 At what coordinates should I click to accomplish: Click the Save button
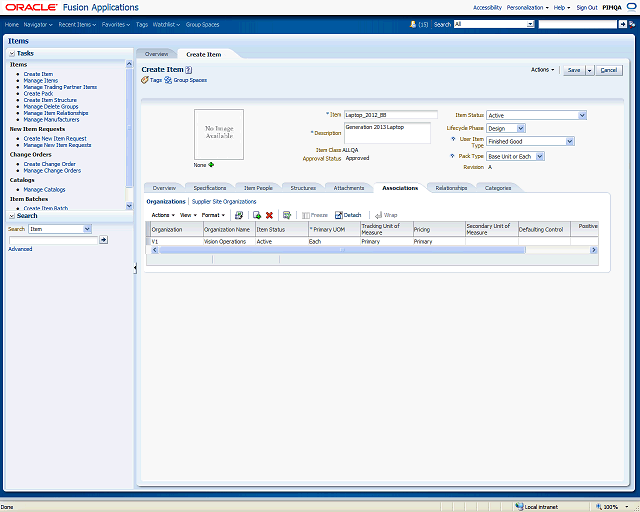573,70
